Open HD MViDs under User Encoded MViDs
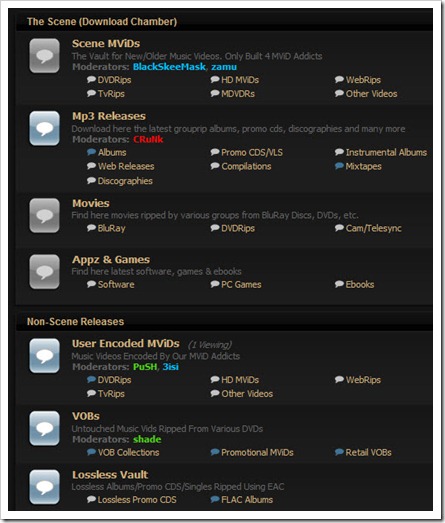Viewport: 445px width, 523px height. (x=240, y=380)
